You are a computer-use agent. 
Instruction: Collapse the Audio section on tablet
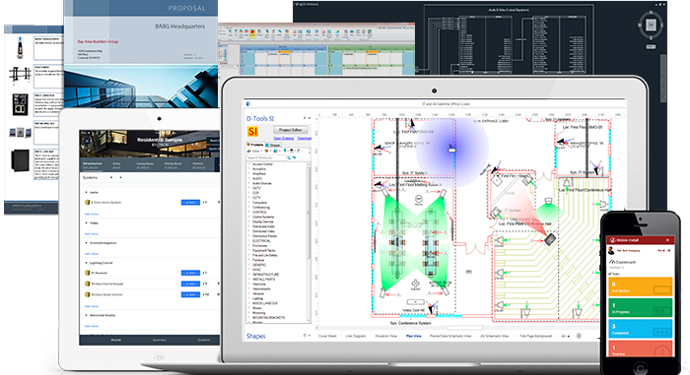86,192
